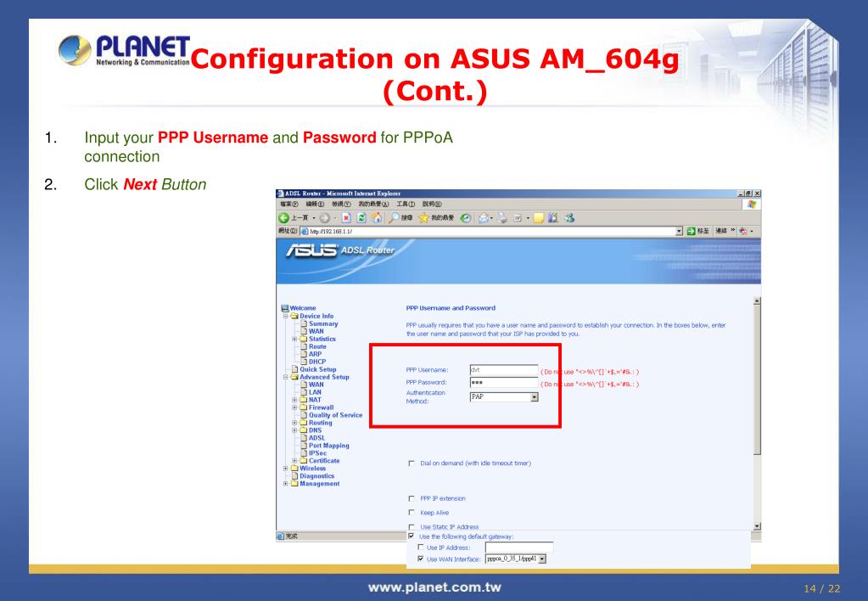The width and height of the screenshot is (868, 601).
Task: Open Quality of Service page
Action: [x=335, y=415]
